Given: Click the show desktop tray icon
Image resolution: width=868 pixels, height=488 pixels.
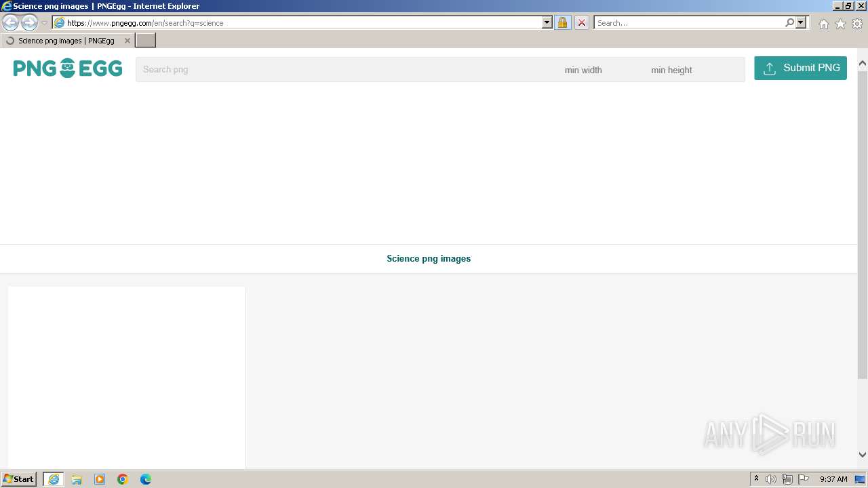Looking at the screenshot, I should coord(860,479).
